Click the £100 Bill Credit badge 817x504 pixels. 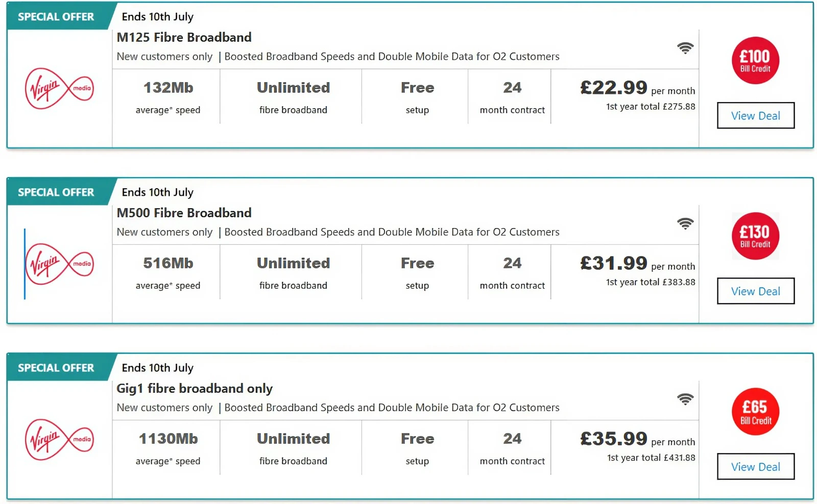[755, 61]
